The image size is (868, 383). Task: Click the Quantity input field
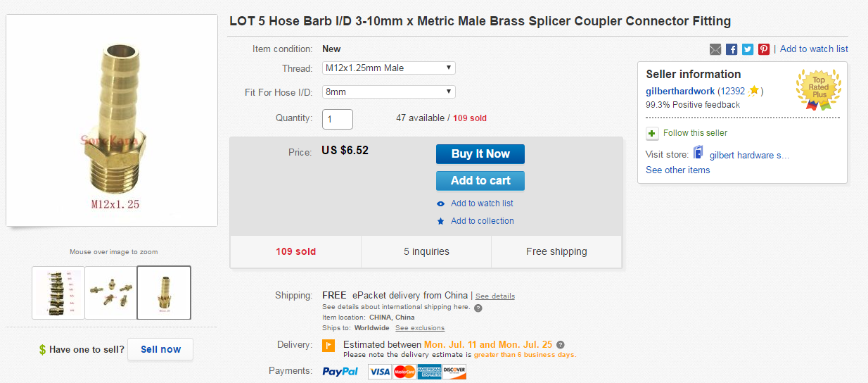(338, 118)
